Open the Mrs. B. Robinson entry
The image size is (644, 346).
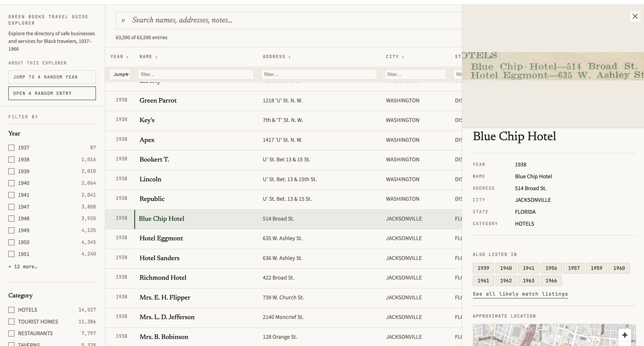283,337
